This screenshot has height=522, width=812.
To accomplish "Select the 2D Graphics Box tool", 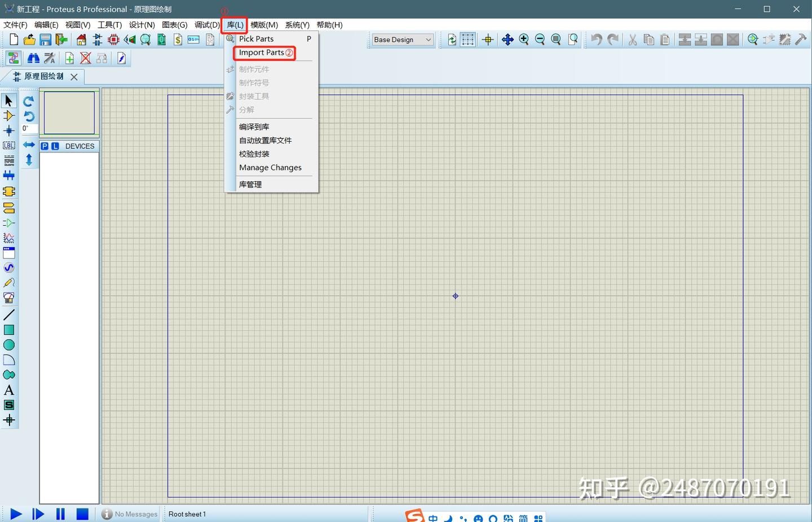I will 9,330.
